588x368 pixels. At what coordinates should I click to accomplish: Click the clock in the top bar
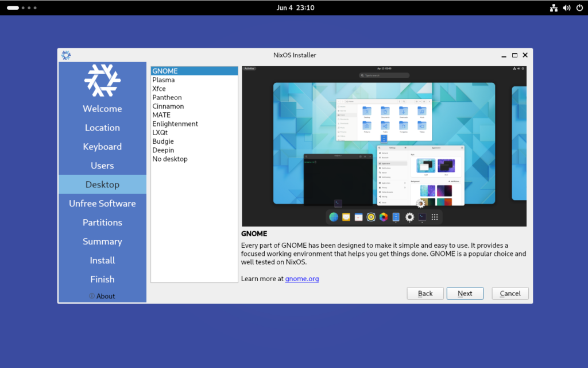[295, 7]
